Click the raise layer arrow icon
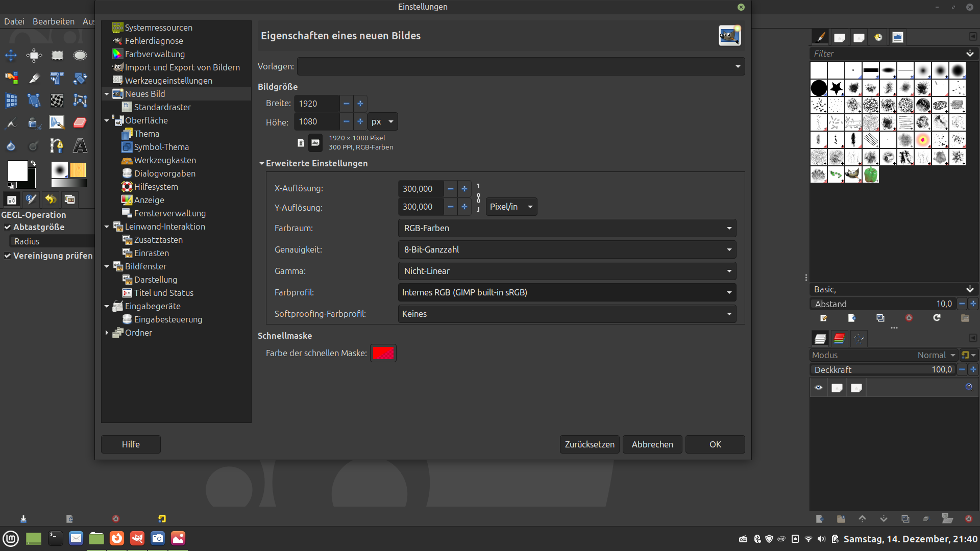 click(x=862, y=519)
